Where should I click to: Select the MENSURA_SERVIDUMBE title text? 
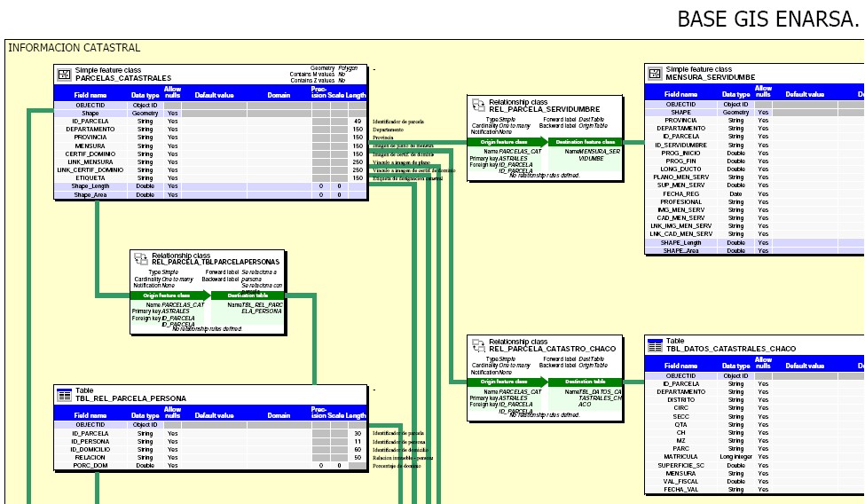coord(710,77)
